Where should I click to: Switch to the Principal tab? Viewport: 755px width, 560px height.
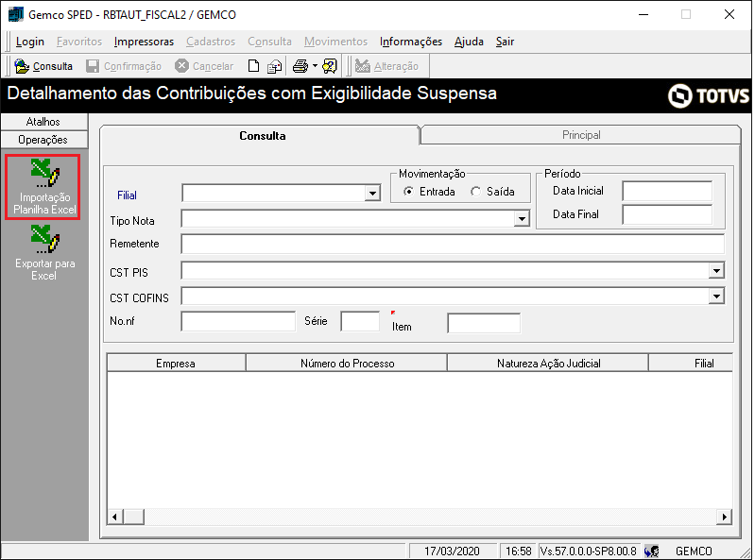[581, 135]
